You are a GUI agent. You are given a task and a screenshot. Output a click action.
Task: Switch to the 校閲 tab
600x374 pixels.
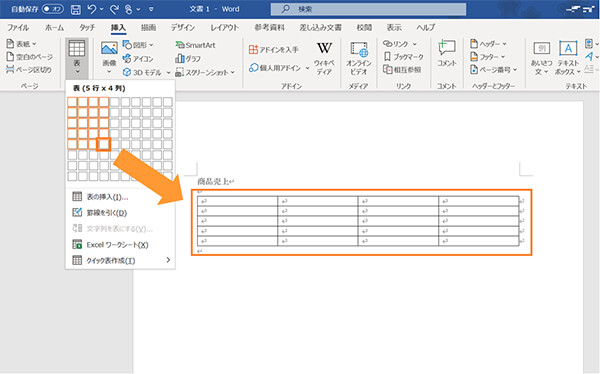[364, 28]
